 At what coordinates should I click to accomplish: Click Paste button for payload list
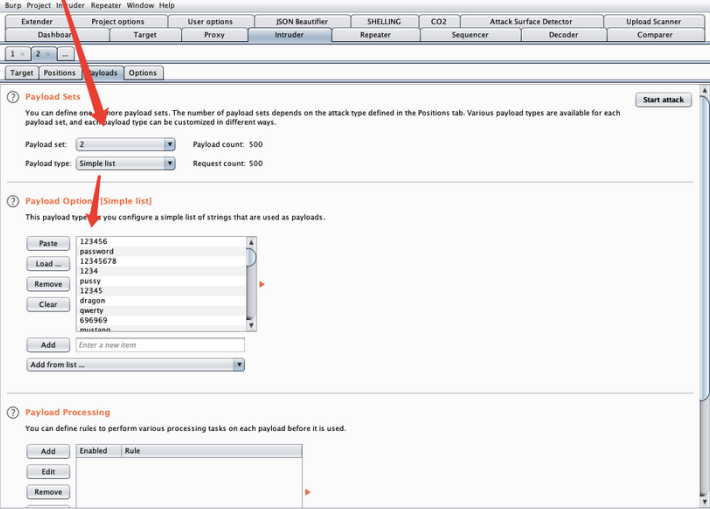(48, 244)
